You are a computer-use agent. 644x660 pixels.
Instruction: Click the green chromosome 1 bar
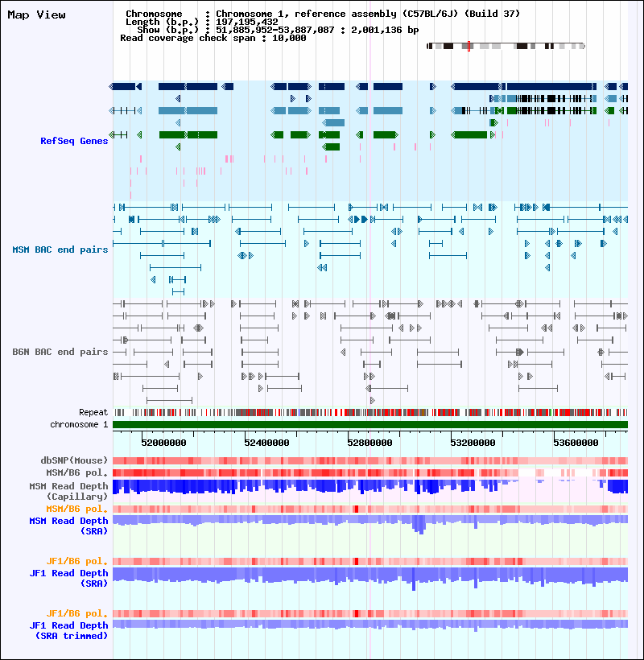(x=370, y=425)
